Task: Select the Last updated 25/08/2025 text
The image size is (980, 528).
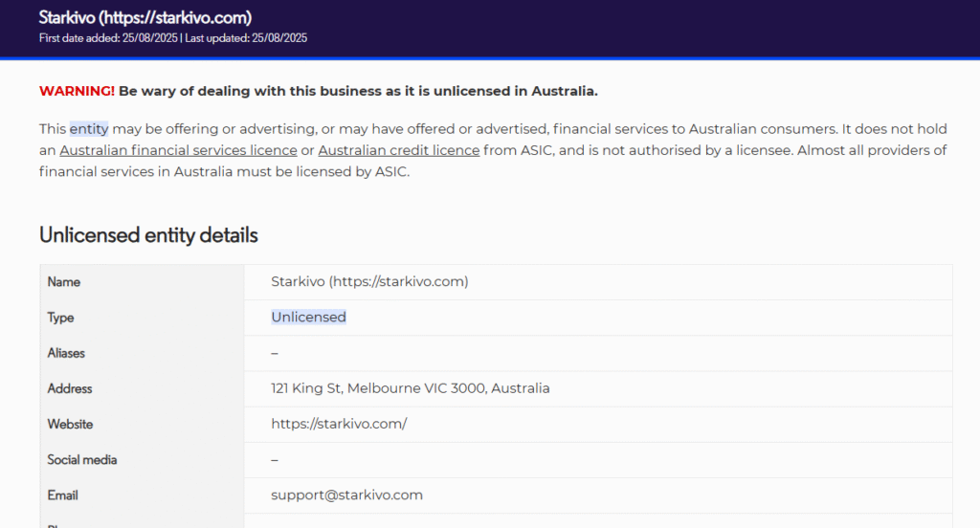Action: (246, 38)
